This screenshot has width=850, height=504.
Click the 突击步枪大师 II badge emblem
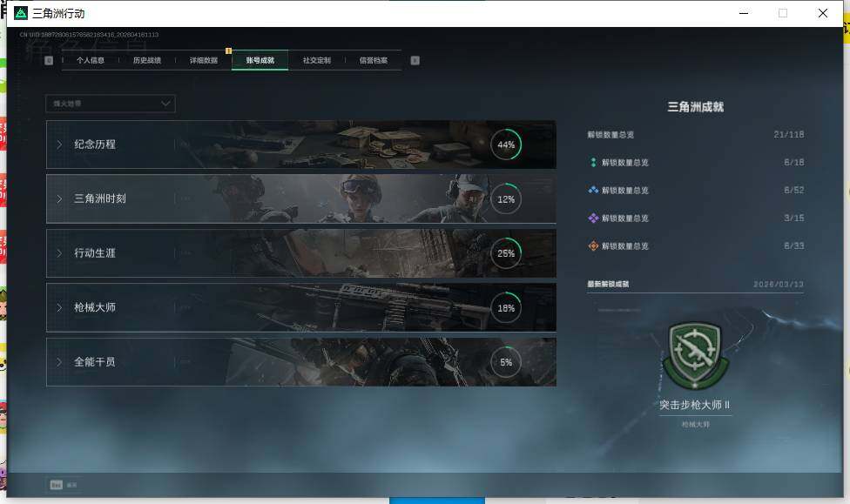[x=696, y=356]
